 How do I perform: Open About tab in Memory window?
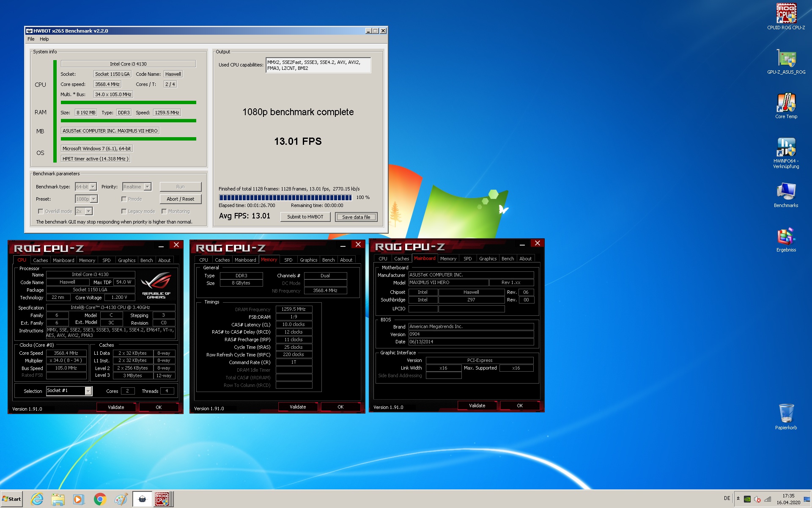pos(346,260)
